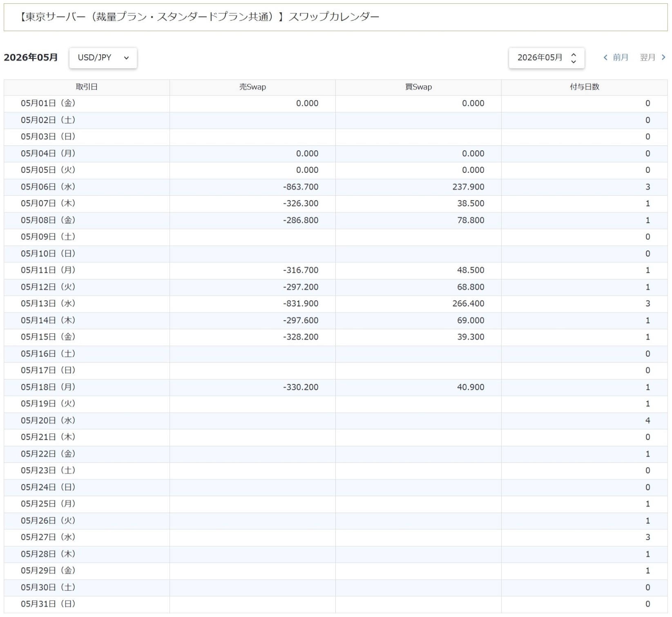672x617 pixels.
Task: Go to next month via 翌月 link
Action: click(x=653, y=58)
